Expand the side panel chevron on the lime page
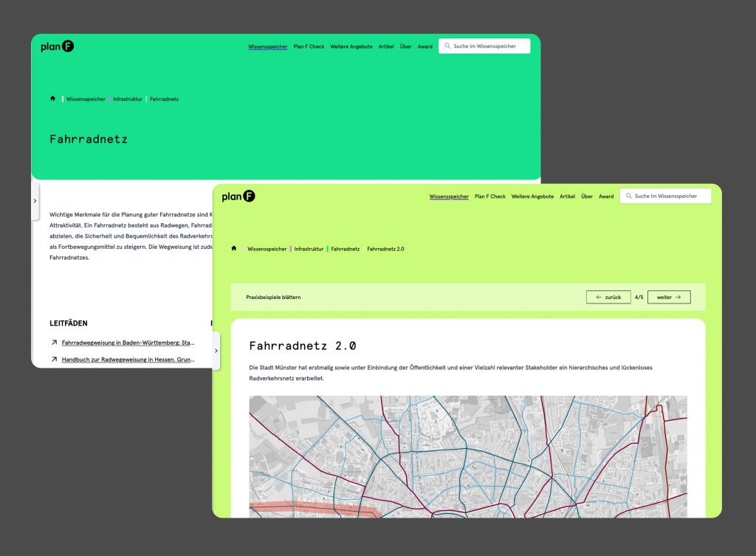The width and height of the screenshot is (756, 556). (x=216, y=351)
